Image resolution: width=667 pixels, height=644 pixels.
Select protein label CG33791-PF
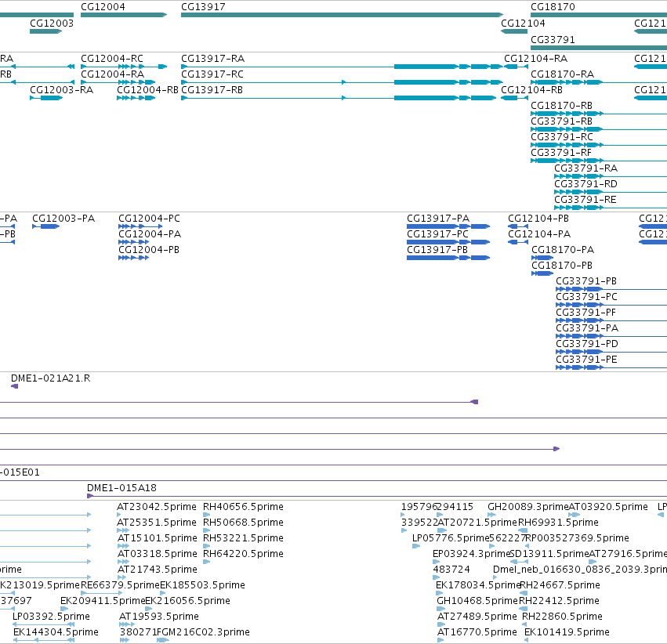[585, 313]
